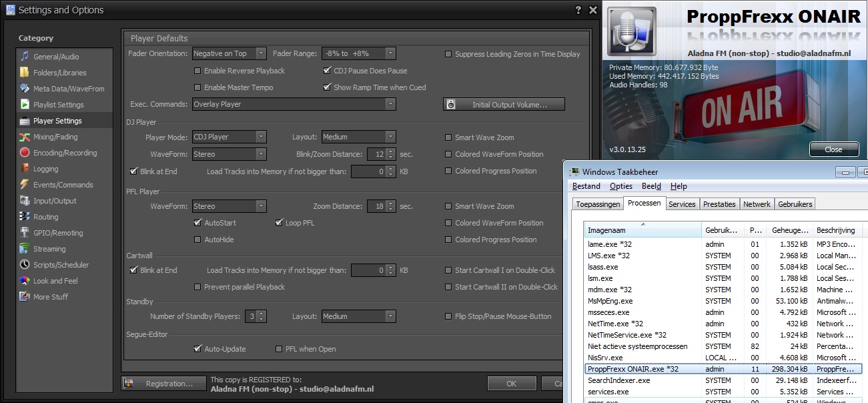Switch to the Netwerk tab
This screenshot has height=403, width=868.
click(757, 204)
